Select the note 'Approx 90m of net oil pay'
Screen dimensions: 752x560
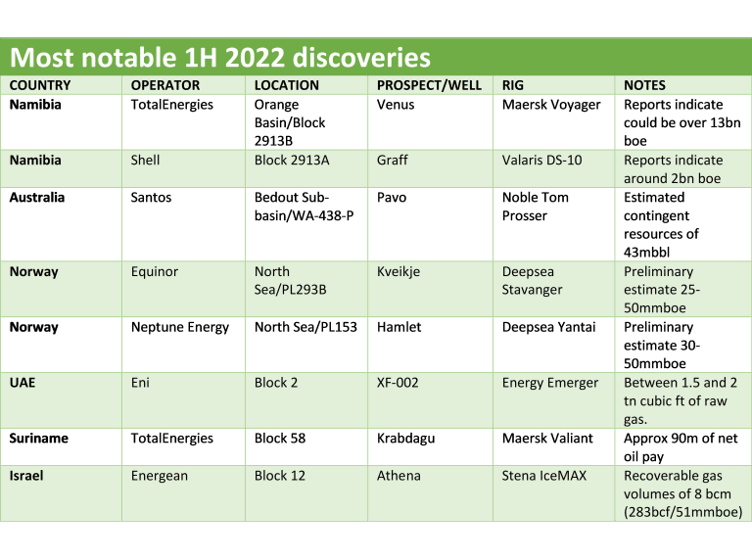tap(681, 447)
